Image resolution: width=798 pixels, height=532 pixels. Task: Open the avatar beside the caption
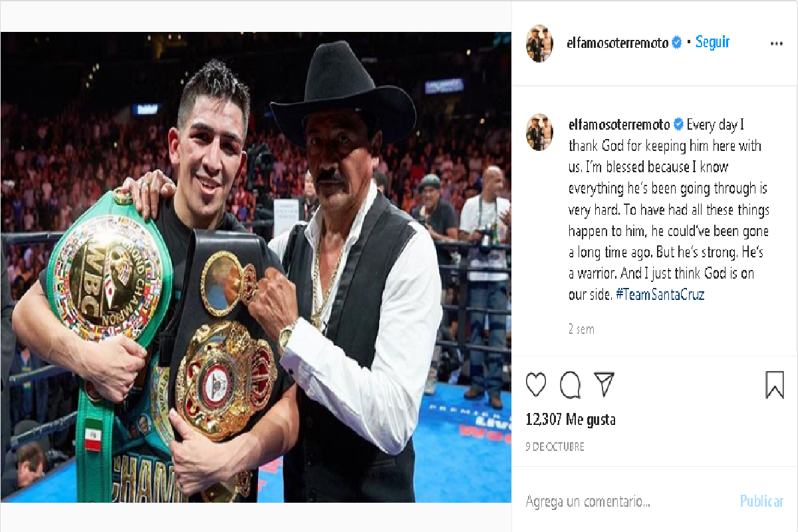[539, 132]
